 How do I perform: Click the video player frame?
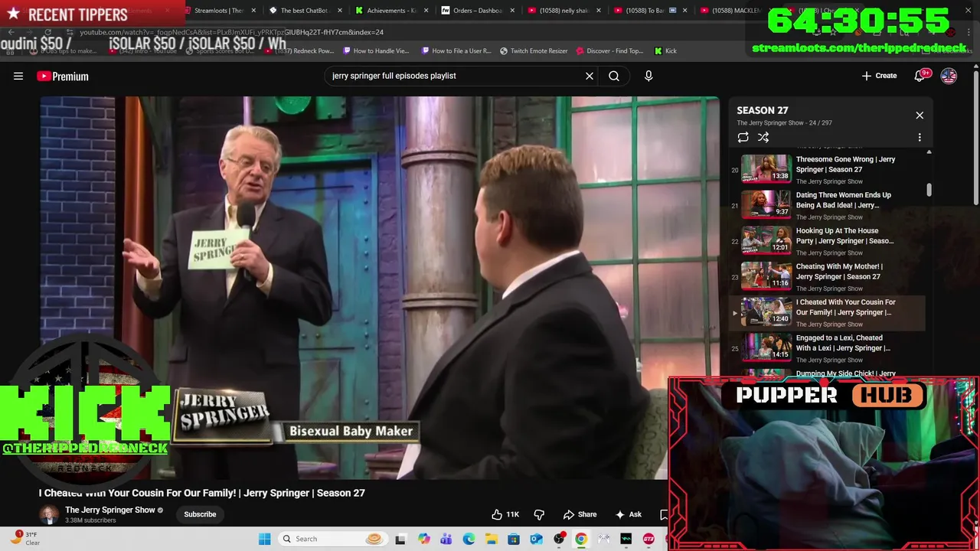coord(380,287)
